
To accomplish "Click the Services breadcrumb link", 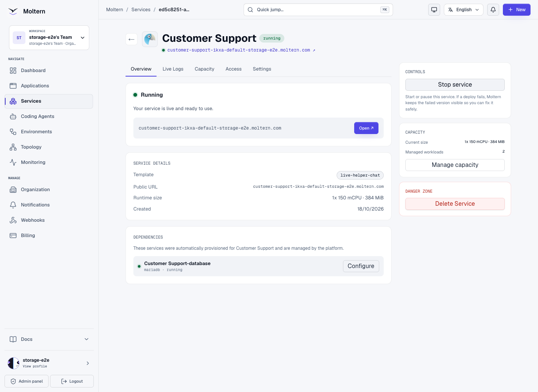I will click(x=141, y=10).
